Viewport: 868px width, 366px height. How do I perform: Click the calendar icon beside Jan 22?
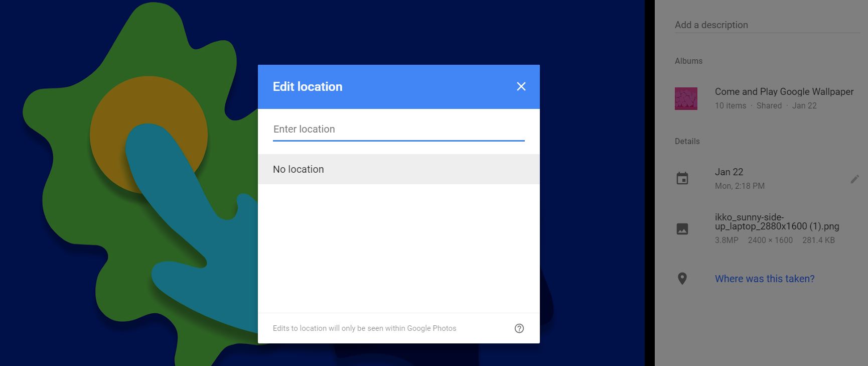[682, 179]
